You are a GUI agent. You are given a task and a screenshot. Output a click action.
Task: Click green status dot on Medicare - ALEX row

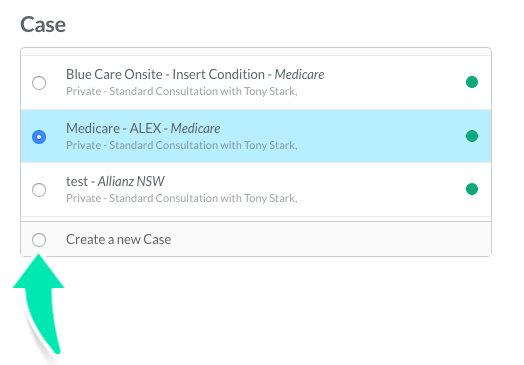(x=472, y=136)
